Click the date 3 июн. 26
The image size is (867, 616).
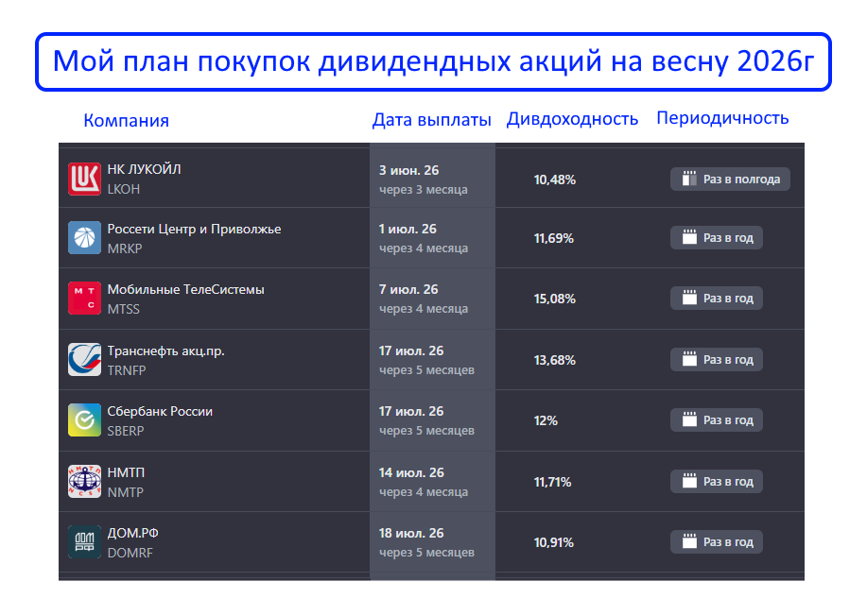click(x=408, y=170)
